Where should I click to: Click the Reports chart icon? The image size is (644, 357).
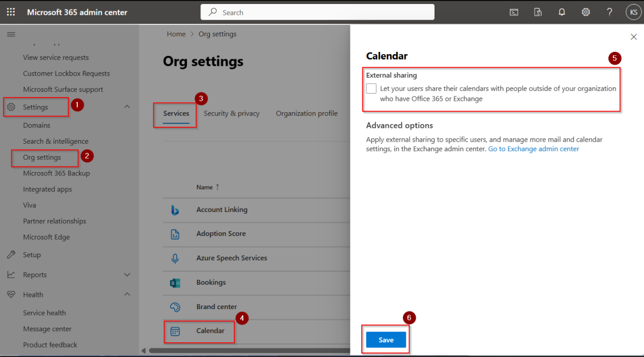(11, 275)
